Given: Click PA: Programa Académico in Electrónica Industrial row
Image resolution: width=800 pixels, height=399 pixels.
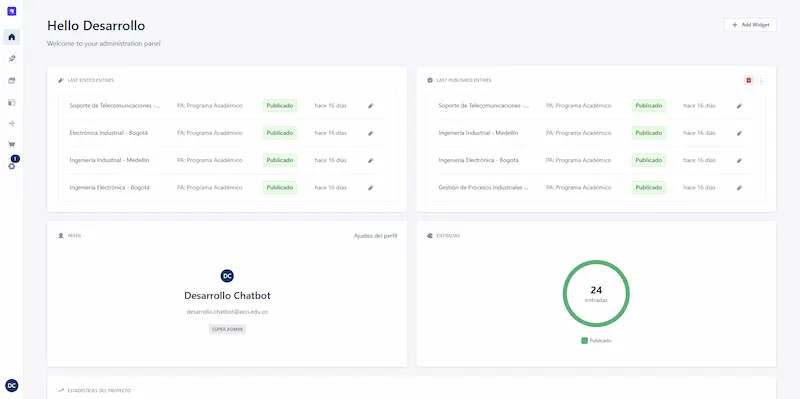Looking at the screenshot, I should (x=210, y=133).
